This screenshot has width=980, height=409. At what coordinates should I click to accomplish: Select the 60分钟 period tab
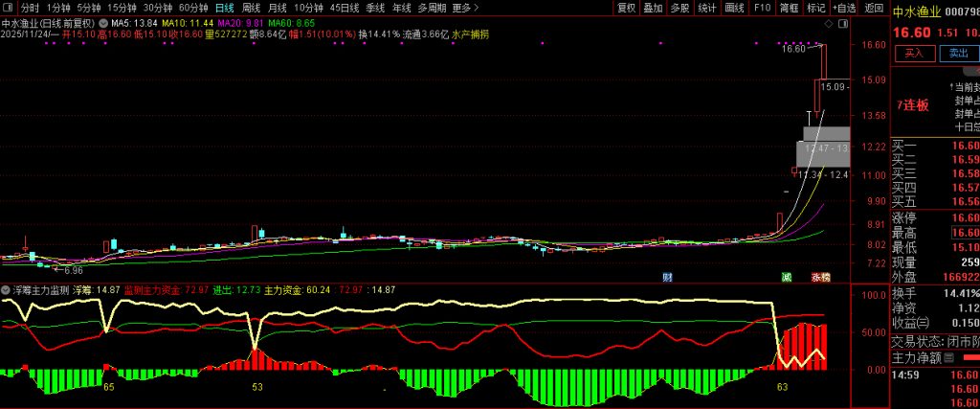point(193,8)
